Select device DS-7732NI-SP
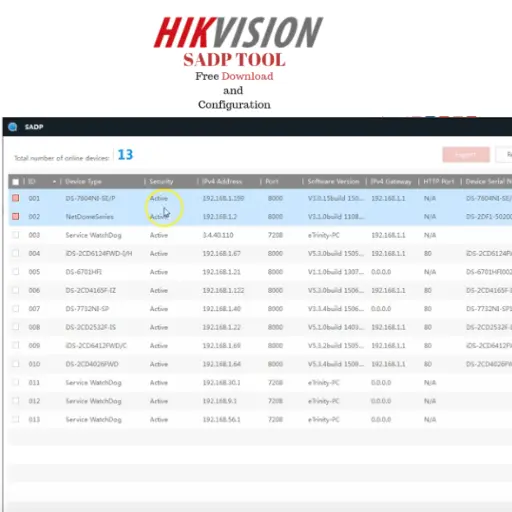 click(87, 309)
